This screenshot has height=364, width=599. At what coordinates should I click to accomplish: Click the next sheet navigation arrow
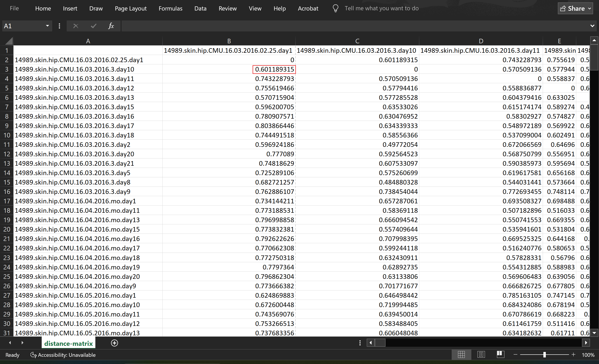coord(22,343)
